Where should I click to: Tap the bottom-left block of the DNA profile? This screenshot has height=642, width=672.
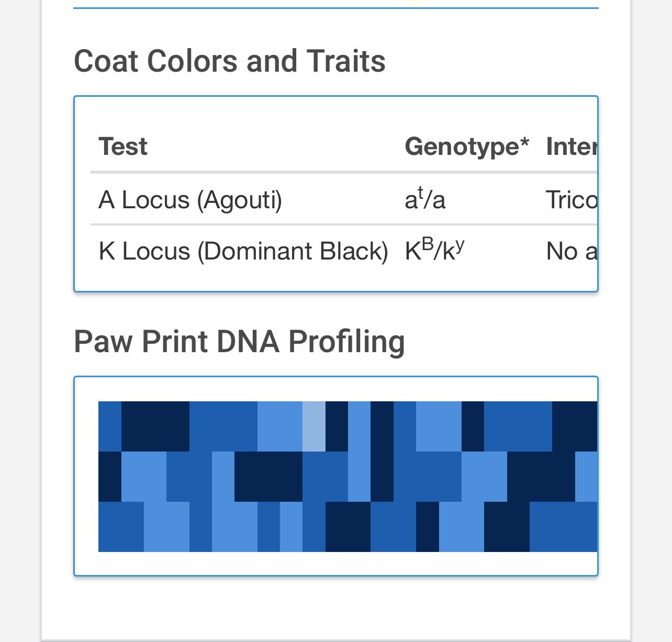click(121, 526)
